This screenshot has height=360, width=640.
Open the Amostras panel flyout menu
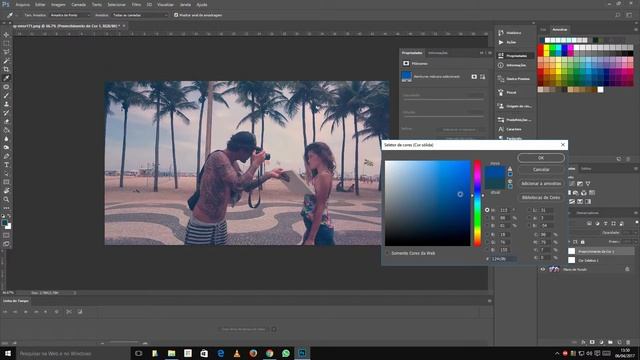point(636,29)
